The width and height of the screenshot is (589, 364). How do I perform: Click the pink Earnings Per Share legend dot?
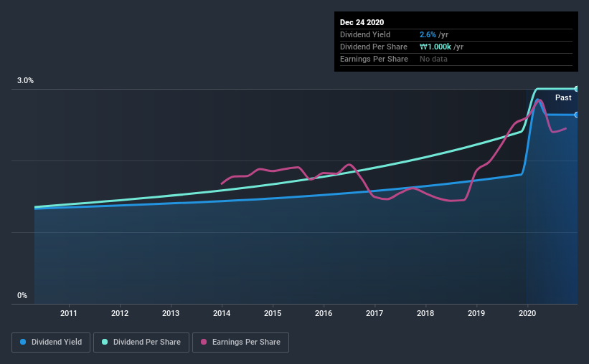coord(204,342)
